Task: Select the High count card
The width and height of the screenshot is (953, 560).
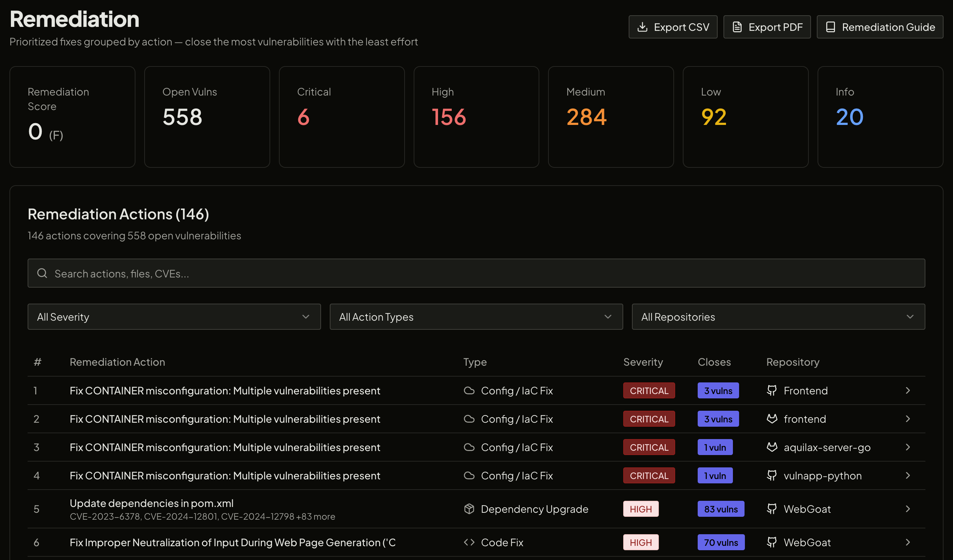Action: tap(476, 117)
